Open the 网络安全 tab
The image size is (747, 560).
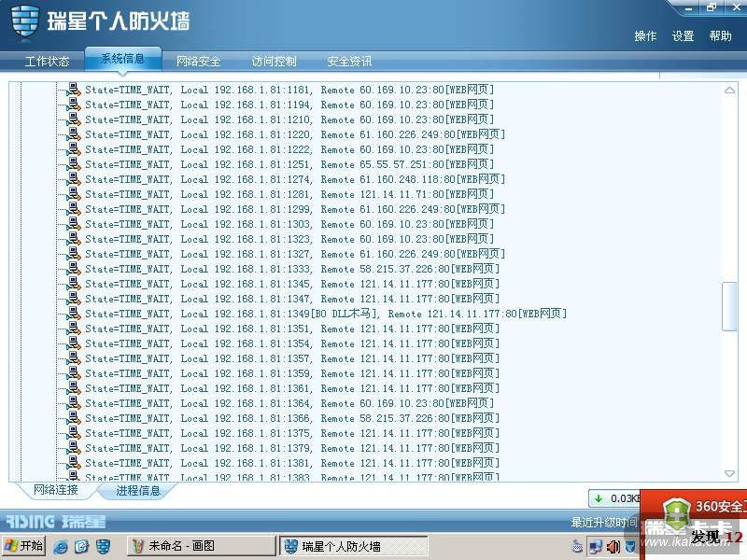pyautogui.click(x=198, y=61)
